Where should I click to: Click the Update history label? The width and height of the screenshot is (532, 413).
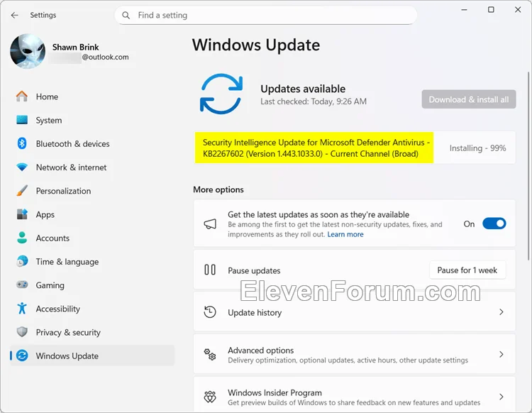tap(255, 312)
